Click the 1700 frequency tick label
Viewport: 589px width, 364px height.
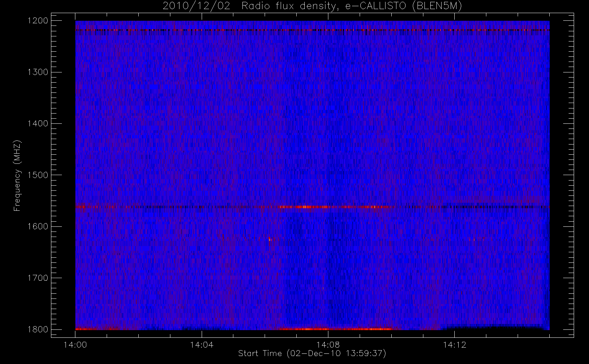tap(38, 278)
